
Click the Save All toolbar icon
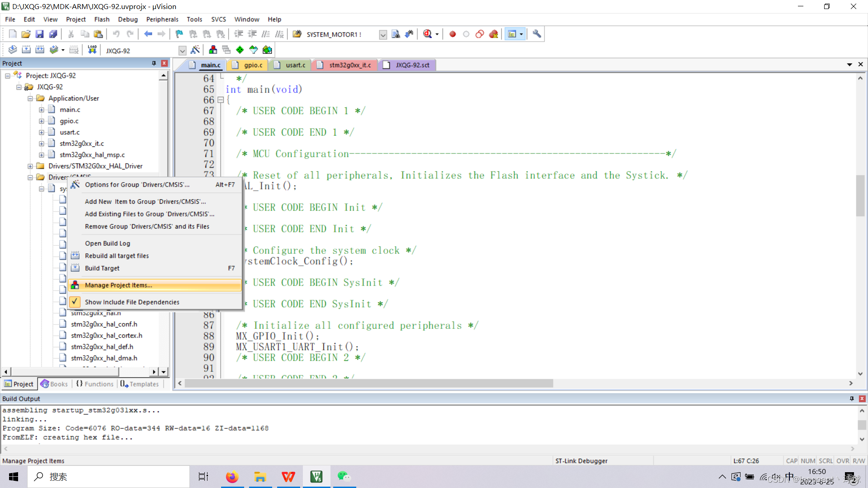53,34
